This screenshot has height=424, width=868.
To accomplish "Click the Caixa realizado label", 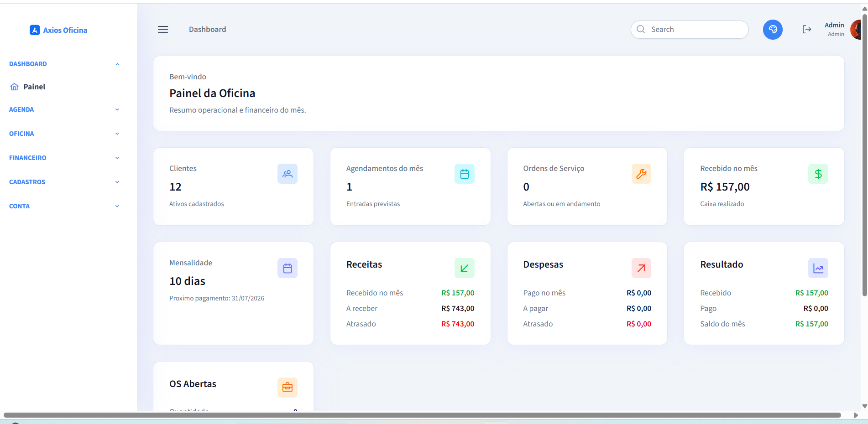I will click(x=722, y=204).
